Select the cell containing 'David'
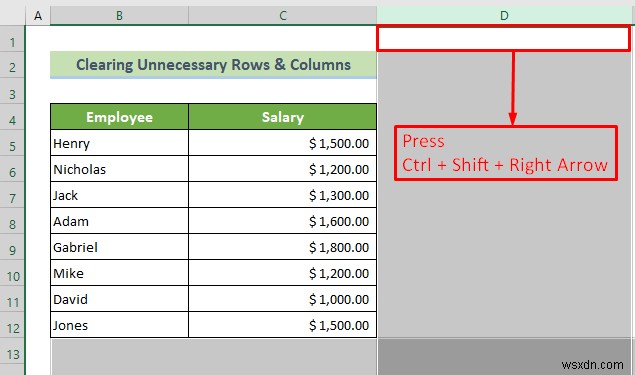635x375 pixels. click(119, 299)
